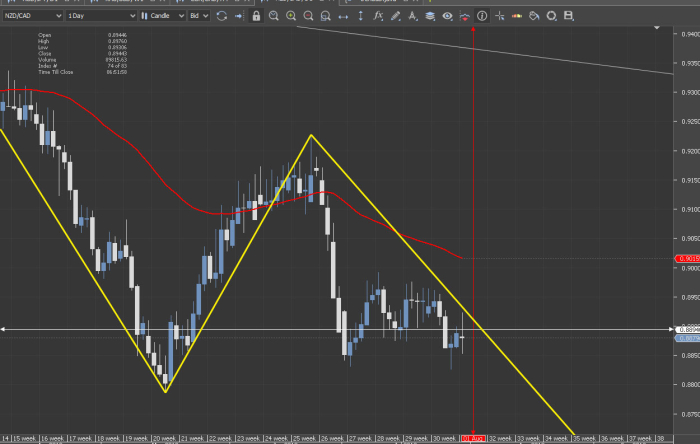Click the 15 week label on time axis
Viewport: 700px width, 444px height.
(25, 439)
